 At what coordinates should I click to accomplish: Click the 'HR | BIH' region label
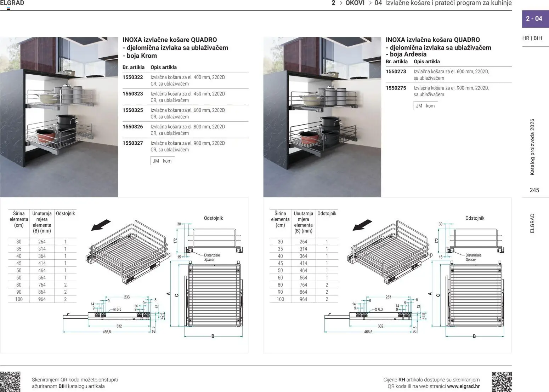click(532, 38)
